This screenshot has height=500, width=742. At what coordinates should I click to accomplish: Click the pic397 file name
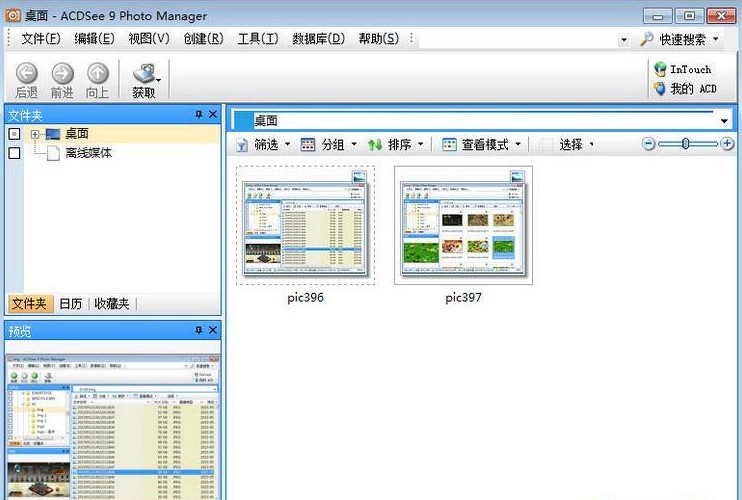tap(463, 298)
